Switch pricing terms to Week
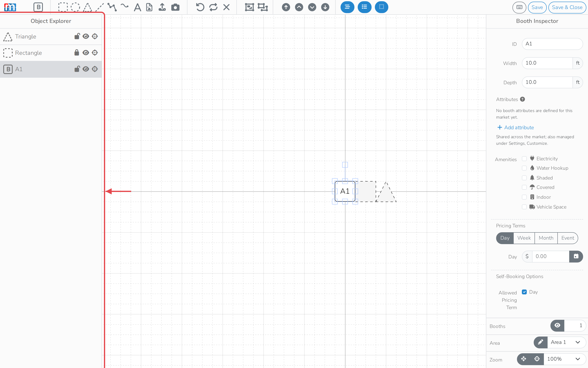 click(x=524, y=238)
